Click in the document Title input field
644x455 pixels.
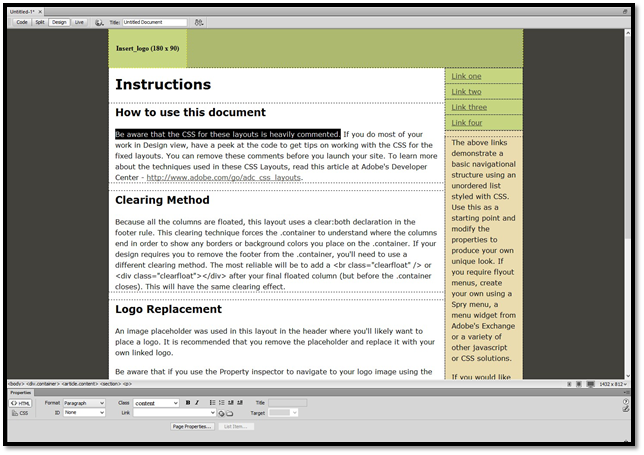[x=154, y=23]
